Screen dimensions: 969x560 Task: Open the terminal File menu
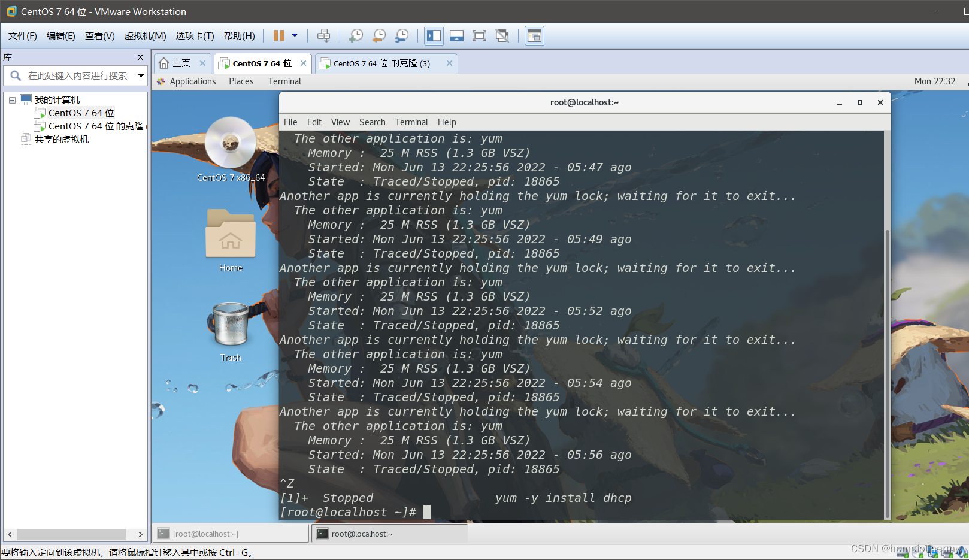pyautogui.click(x=290, y=122)
